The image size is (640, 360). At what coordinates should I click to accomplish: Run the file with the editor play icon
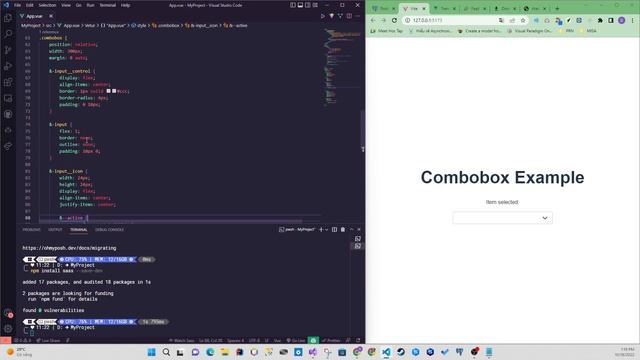322,16
